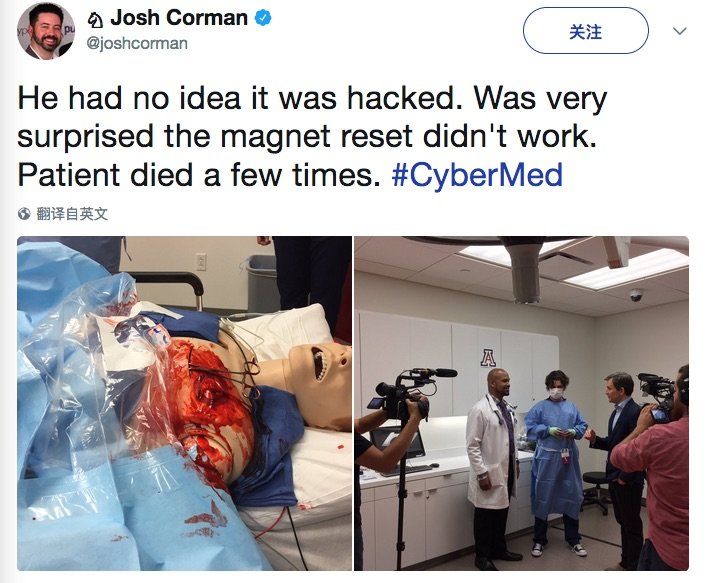Open the bloody mannequin photo
The image size is (707, 583).
(x=184, y=403)
